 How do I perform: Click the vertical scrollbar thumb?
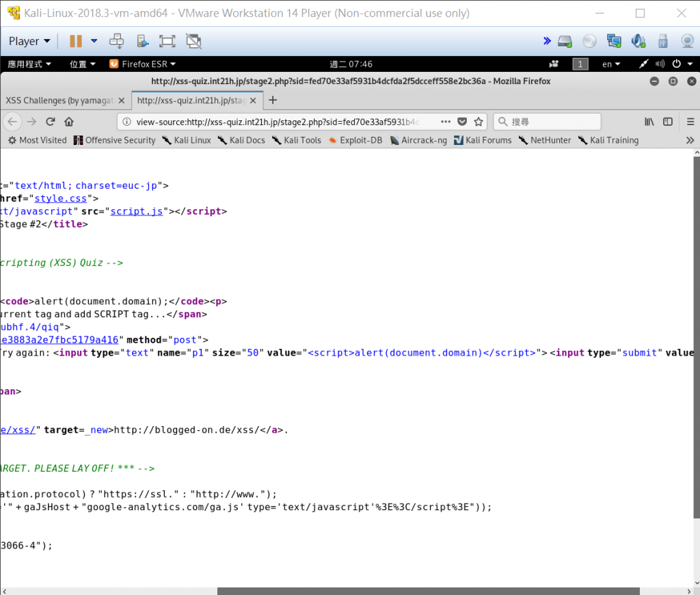click(x=697, y=337)
